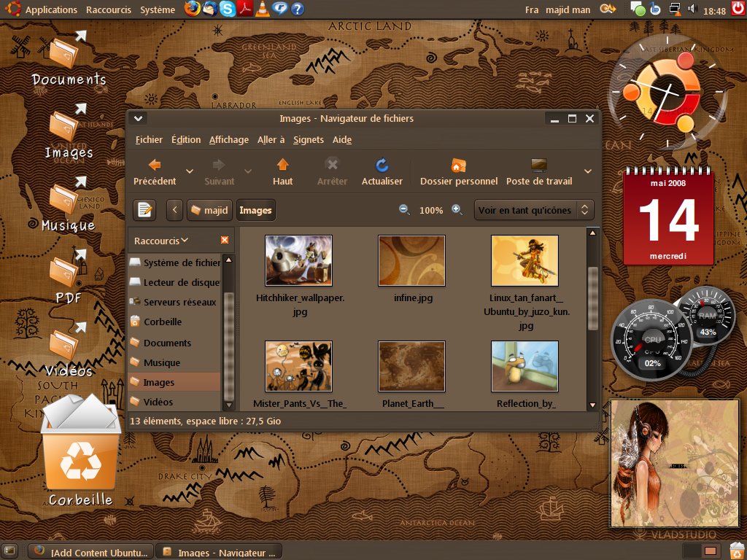Open Adobe Reader launcher in top panel
Screen dimensions: 747x560
click(x=245, y=9)
